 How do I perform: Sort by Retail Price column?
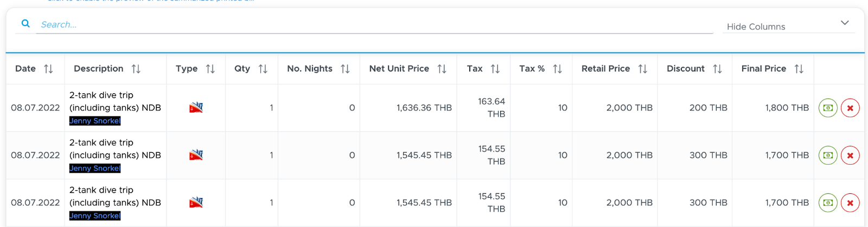tap(642, 69)
